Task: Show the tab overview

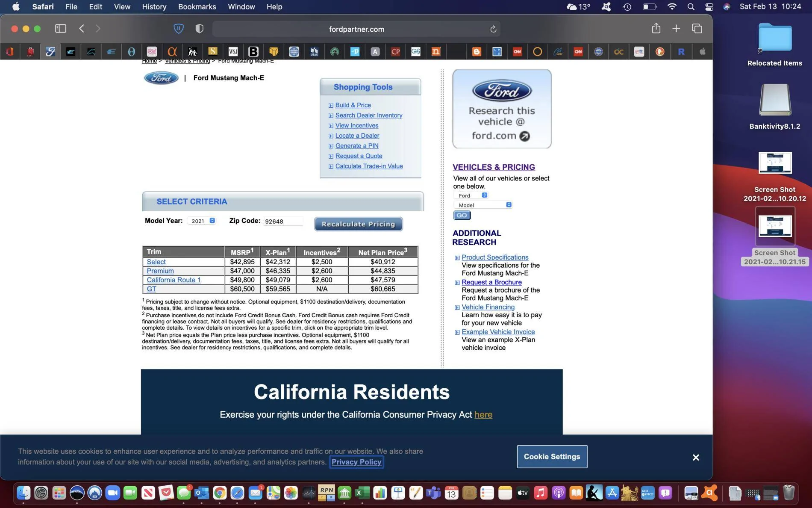Action: click(x=697, y=29)
